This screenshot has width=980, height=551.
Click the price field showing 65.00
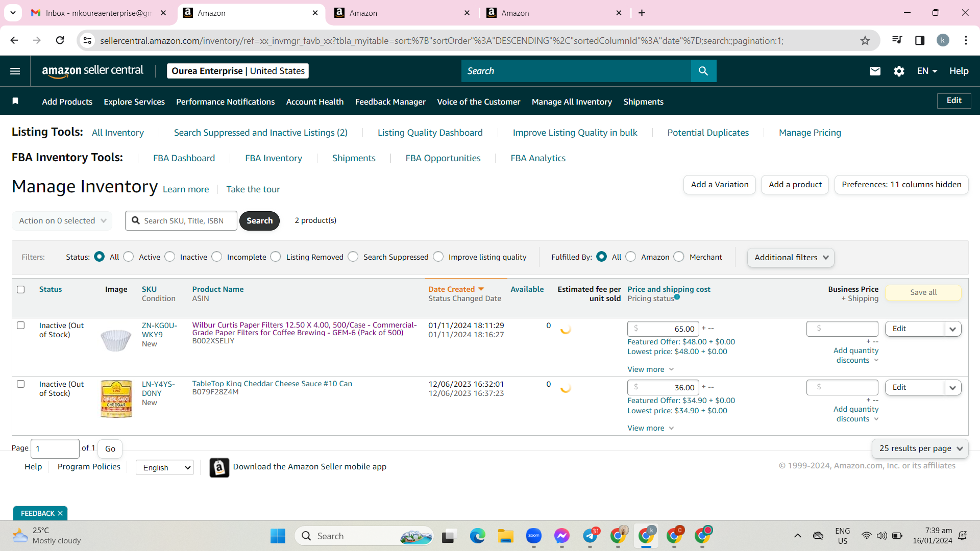(663, 329)
